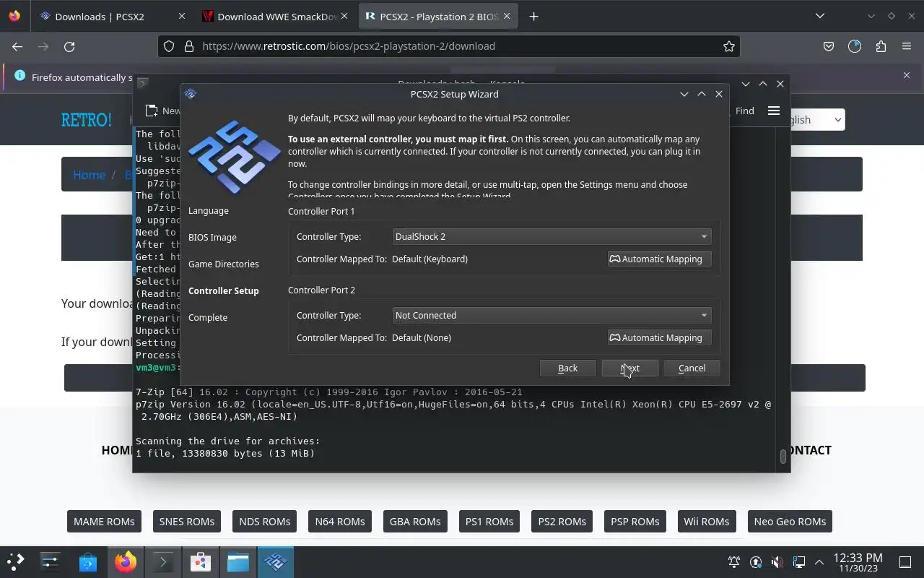Click Find in the Konsole toolbar
The image size is (924, 578).
tap(744, 111)
